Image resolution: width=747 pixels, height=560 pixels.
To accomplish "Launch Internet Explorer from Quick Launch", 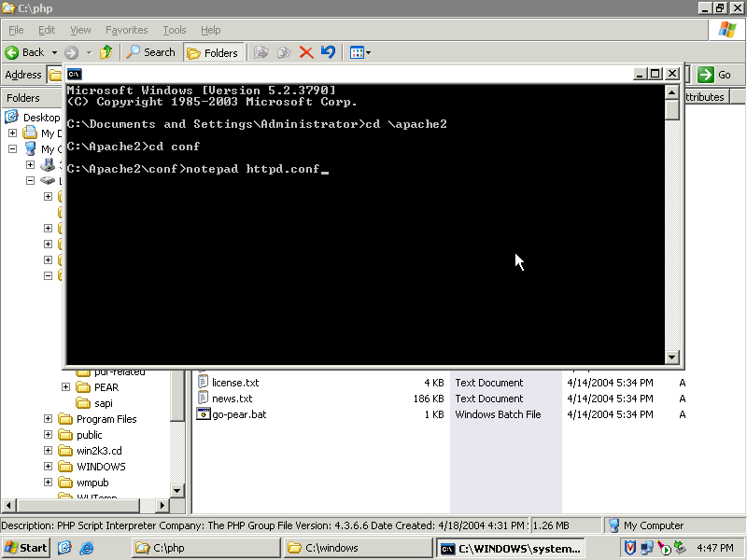I will click(87, 548).
